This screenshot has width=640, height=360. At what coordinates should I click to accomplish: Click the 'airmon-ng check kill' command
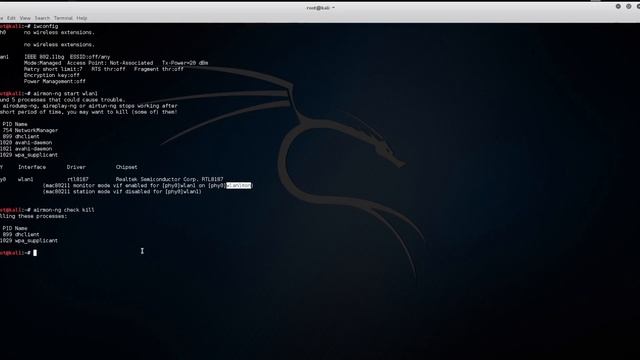(64, 210)
